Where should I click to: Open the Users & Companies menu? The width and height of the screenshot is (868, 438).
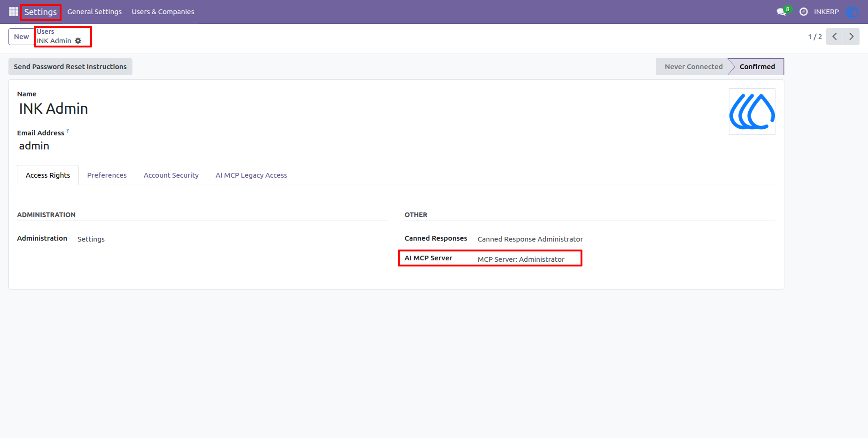click(x=163, y=12)
